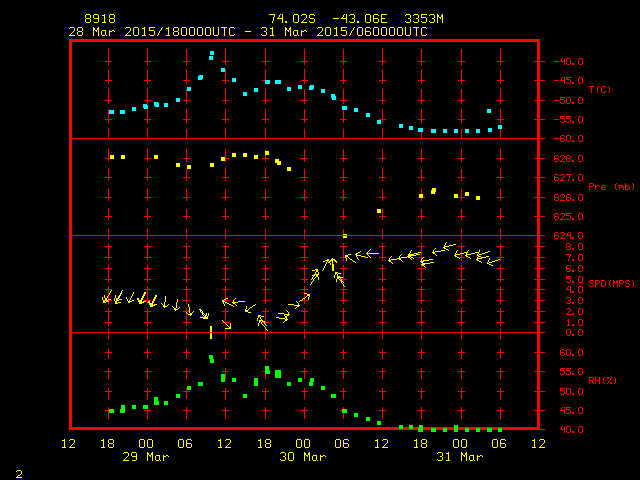
Task: Click the T(C) axis label
Action: (600, 90)
